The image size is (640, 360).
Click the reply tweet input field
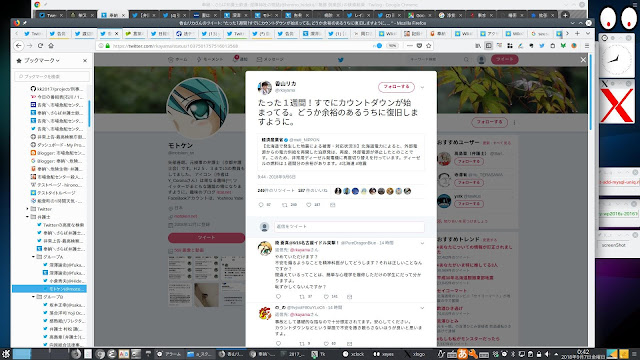click(349, 227)
